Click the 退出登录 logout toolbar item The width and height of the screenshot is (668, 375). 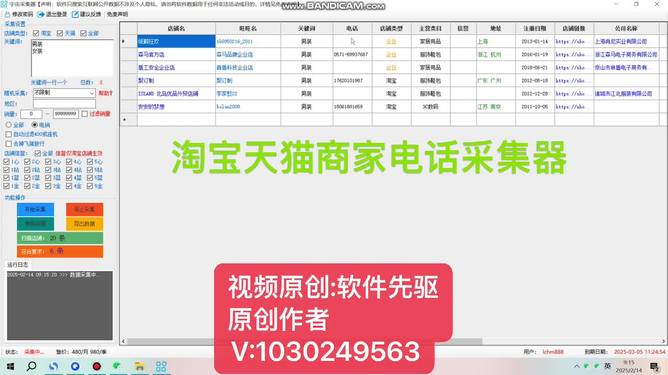point(52,14)
